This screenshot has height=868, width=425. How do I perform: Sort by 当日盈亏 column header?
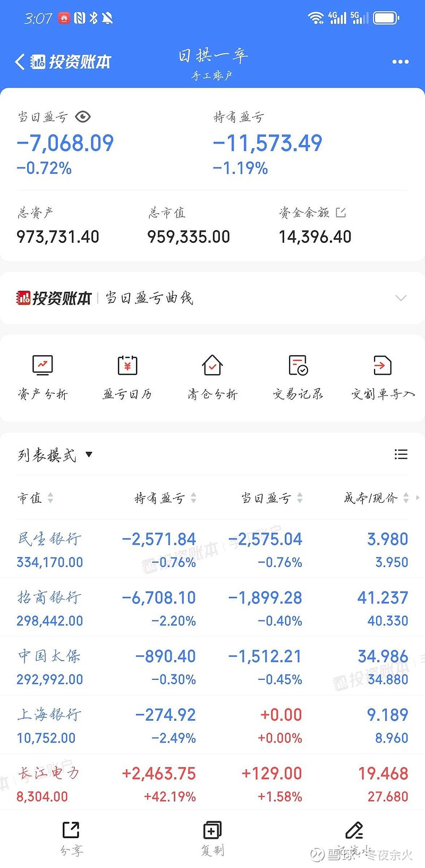(x=271, y=498)
